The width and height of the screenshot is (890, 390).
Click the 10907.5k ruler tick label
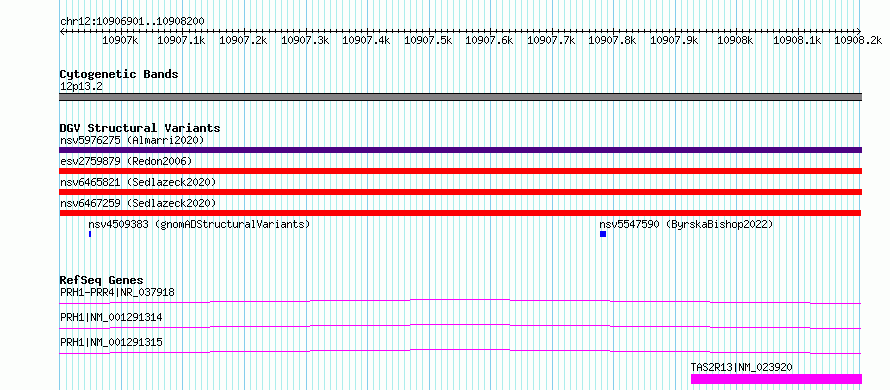[428, 40]
